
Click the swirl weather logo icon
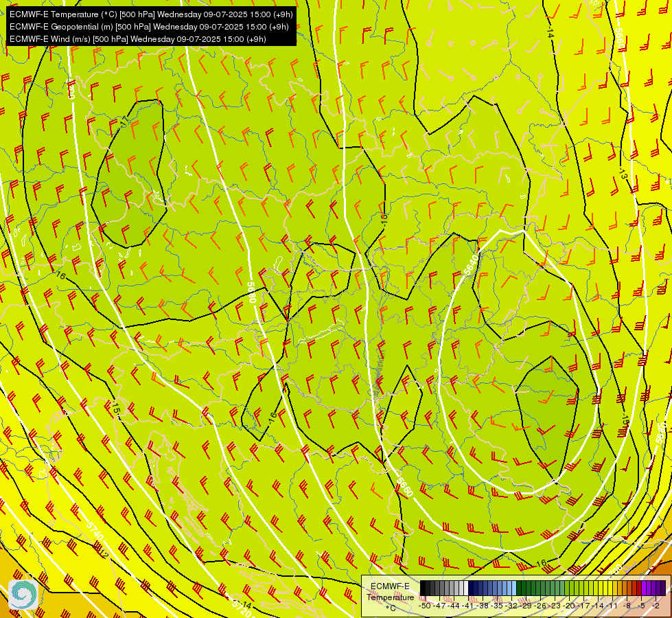(23, 594)
